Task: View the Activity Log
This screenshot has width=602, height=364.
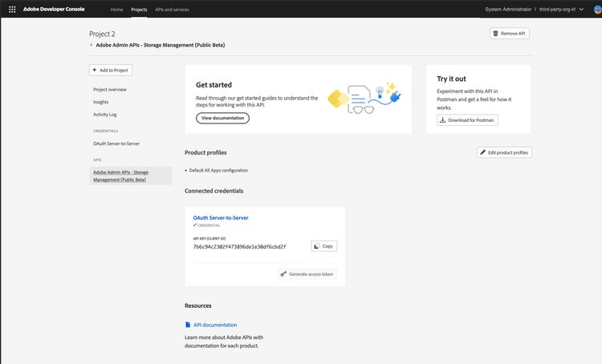Action: tap(105, 115)
